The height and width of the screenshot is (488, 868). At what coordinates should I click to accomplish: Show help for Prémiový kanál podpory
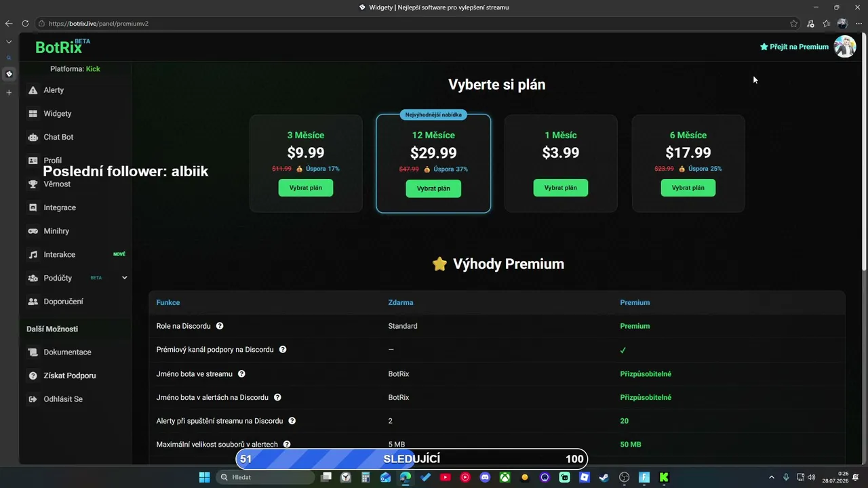coord(283,350)
